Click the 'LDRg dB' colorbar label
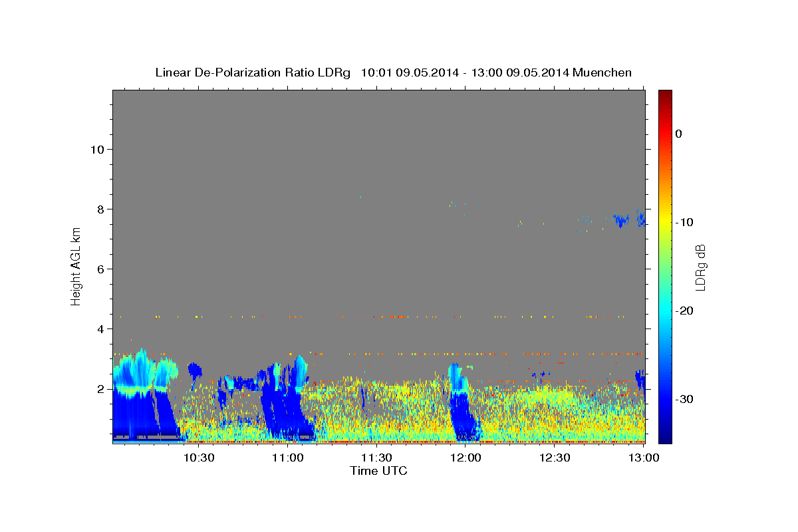 700,267
